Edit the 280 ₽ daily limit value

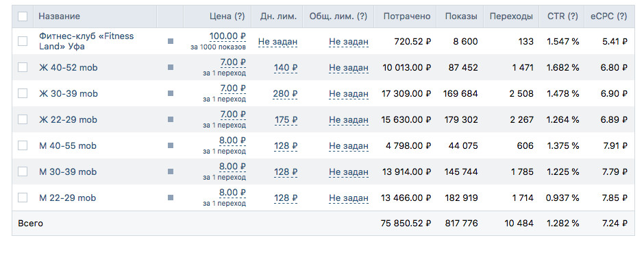click(x=286, y=94)
